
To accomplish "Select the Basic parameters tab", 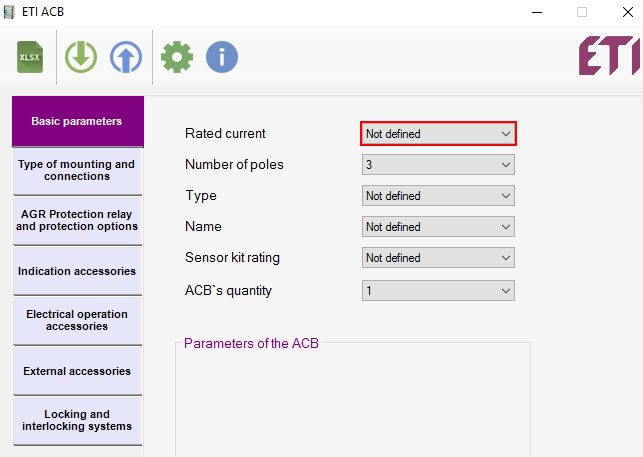I will [x=77, y=121].
